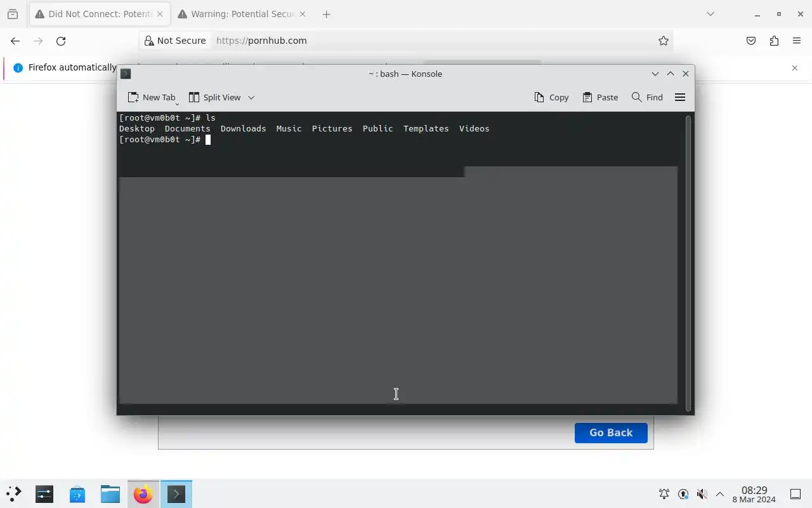Dismiss the Firefox notification bar
The width and height of the screenshot is (812, 508).
coord(795,67)
